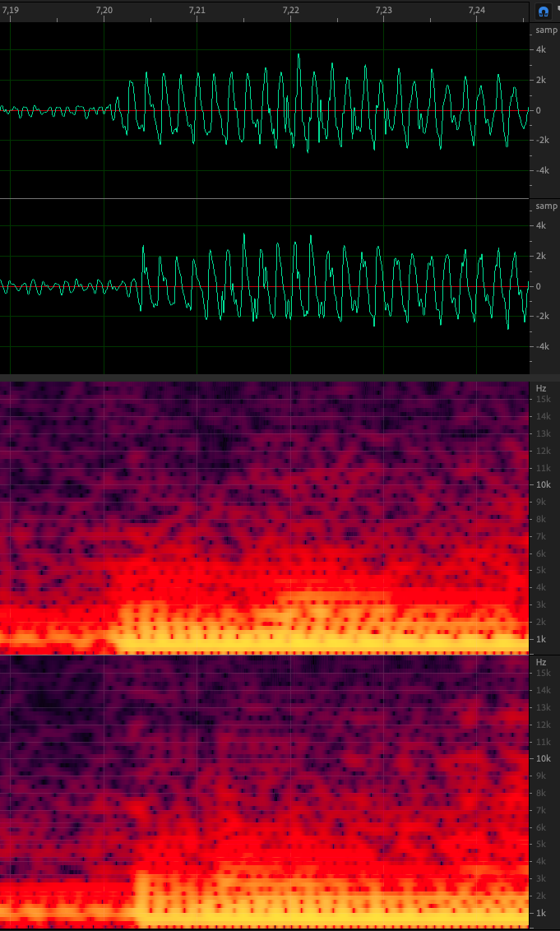560x931 pixels.
Task: Click the top channel 'samp' amplitude label
Action: tap(546, 30)
